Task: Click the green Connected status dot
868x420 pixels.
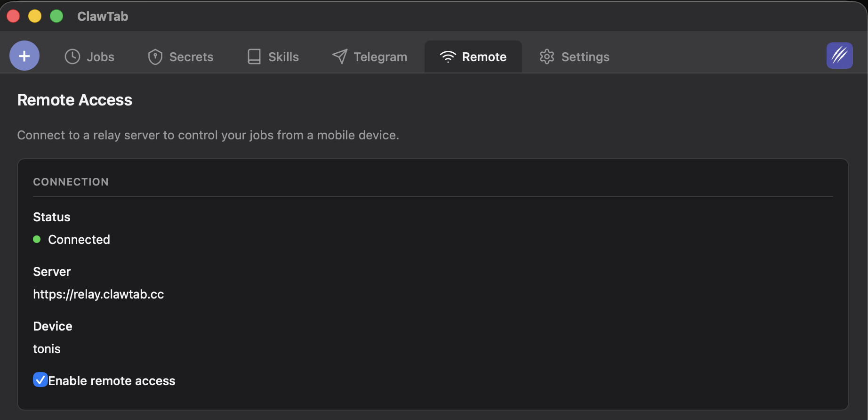Action: coord(37,239)
